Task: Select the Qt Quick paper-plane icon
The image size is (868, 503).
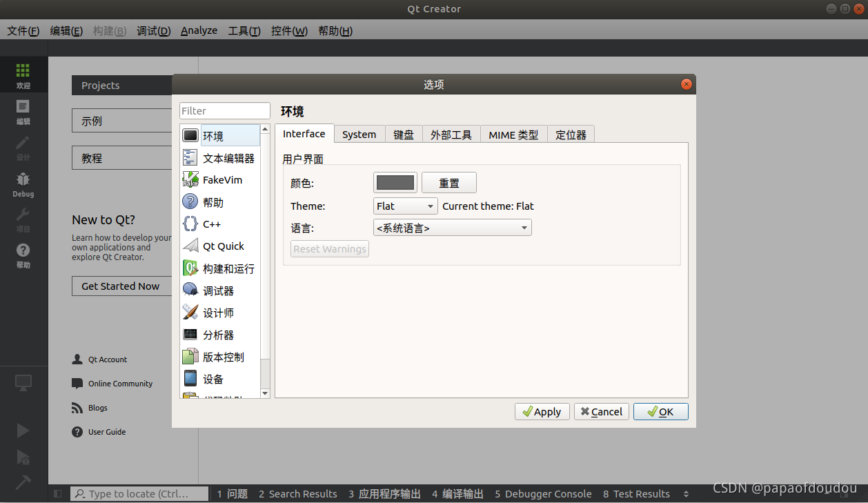Action: point(190,246)
